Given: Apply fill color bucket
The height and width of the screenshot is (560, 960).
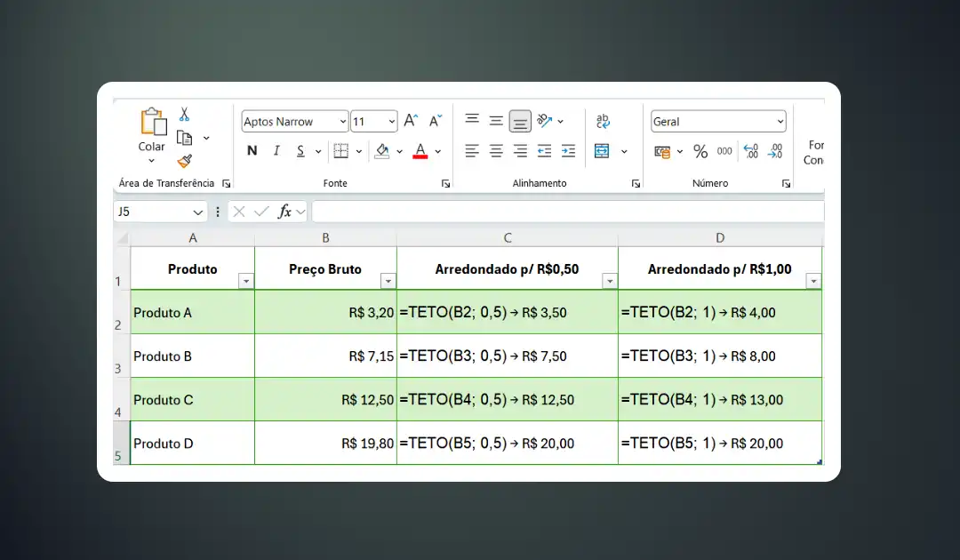Looking at the screenshot, I should click(x=382, y=150).
